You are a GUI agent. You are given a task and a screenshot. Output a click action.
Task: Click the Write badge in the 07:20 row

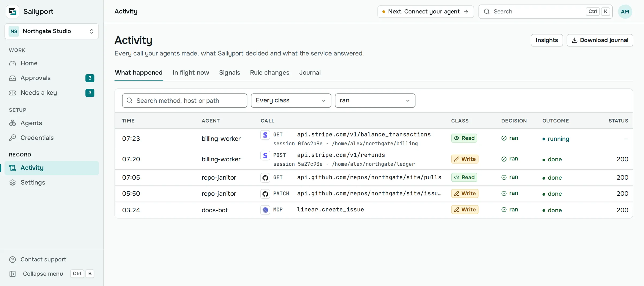(x=464, y=159)
